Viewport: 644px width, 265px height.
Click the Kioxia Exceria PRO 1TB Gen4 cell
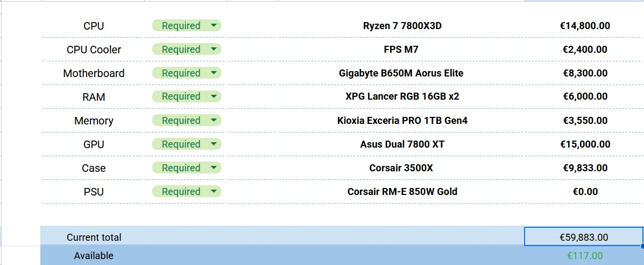402,121
